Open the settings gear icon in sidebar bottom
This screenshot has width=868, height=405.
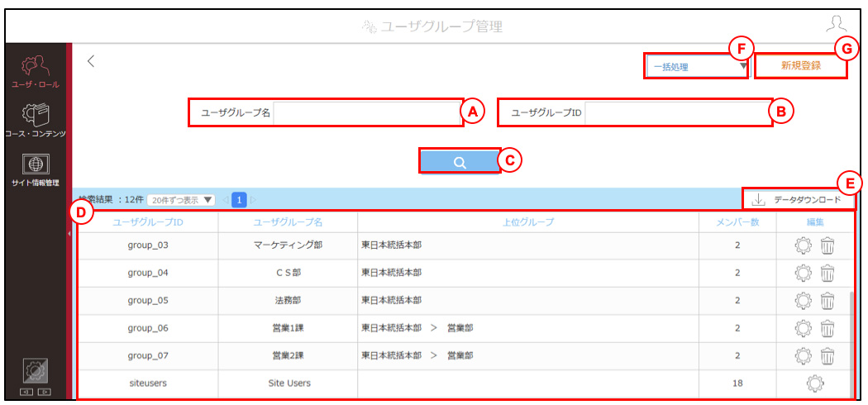pyautogui.click(x=35, y=370)
